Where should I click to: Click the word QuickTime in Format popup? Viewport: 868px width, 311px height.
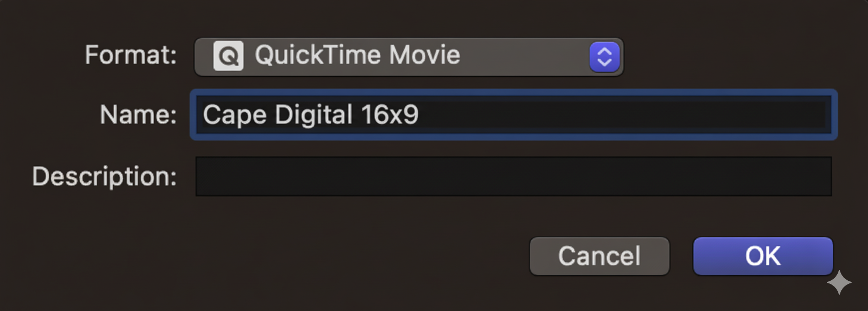point(318,55)
